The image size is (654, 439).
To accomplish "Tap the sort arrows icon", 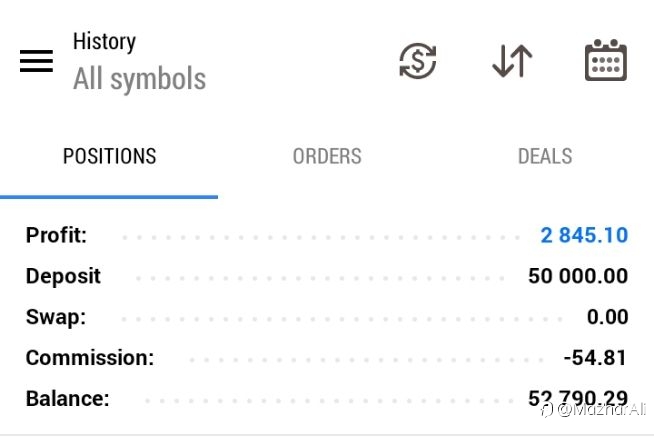I will click(x=512, y=62).
